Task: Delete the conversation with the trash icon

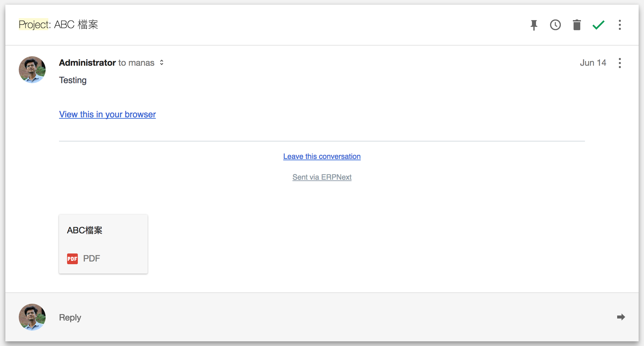Action: (x=577, y=25)
